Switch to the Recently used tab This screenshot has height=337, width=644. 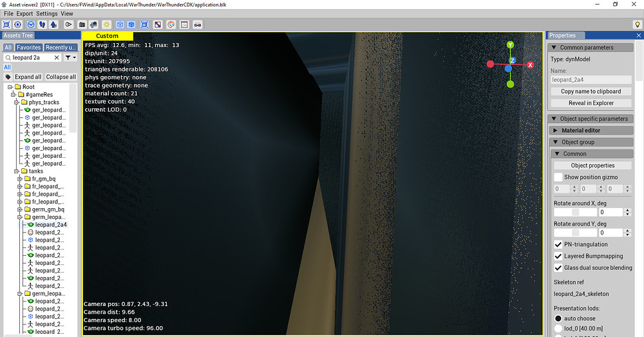61,48
